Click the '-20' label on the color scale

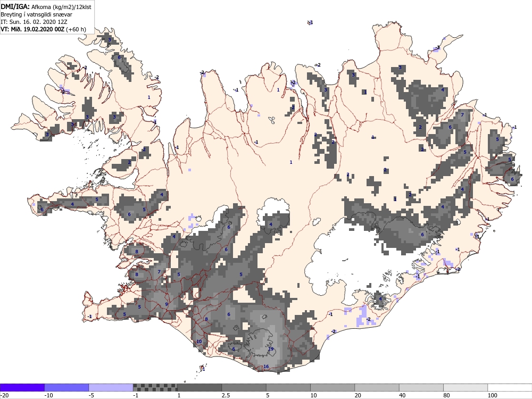pyautogui.click(x=4, y=395)
